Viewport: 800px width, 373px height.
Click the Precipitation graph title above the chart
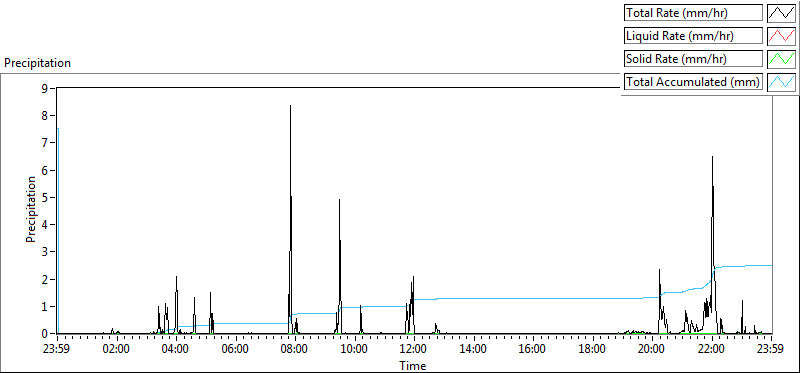click(x=37, y=63)
